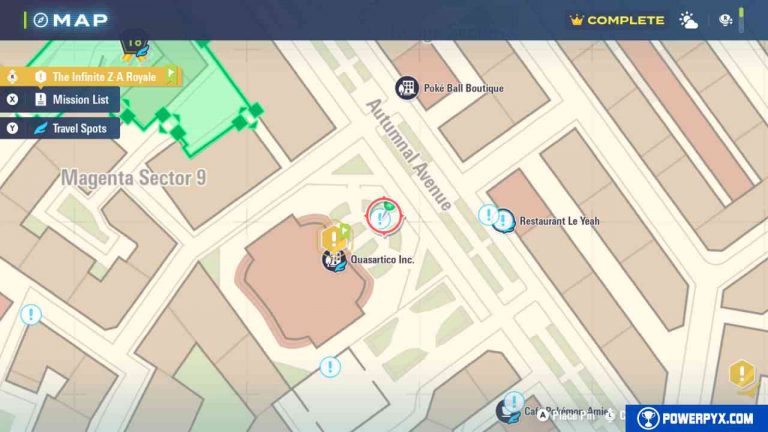Image resolution: width=768 pixels, height=432 pixels.
Task: Select the blue exclamation marker on left edge
Action: tap(31, 315)
